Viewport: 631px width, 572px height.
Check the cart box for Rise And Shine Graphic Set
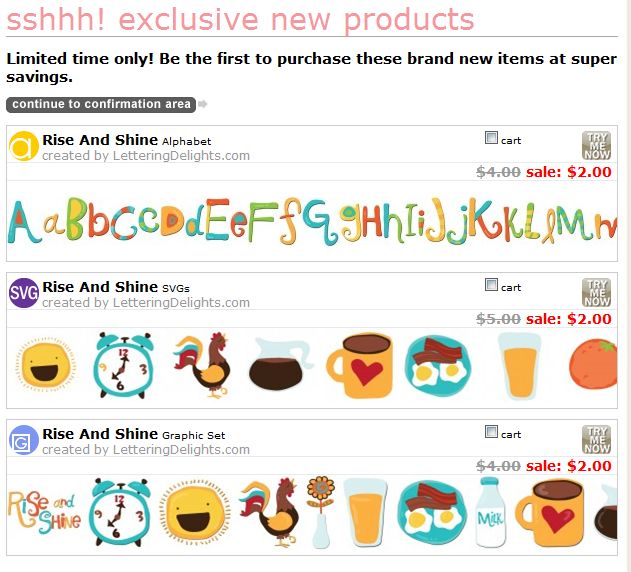[491, 432]
